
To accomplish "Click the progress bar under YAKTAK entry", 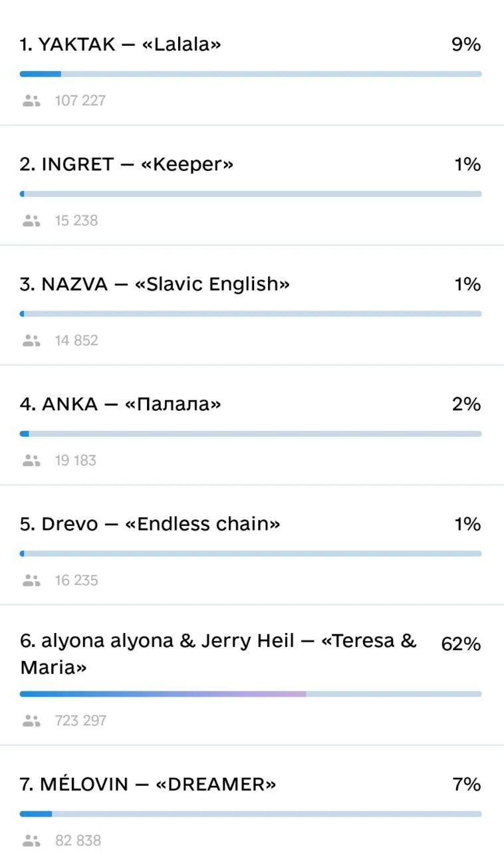I will [x=250, y=74].
